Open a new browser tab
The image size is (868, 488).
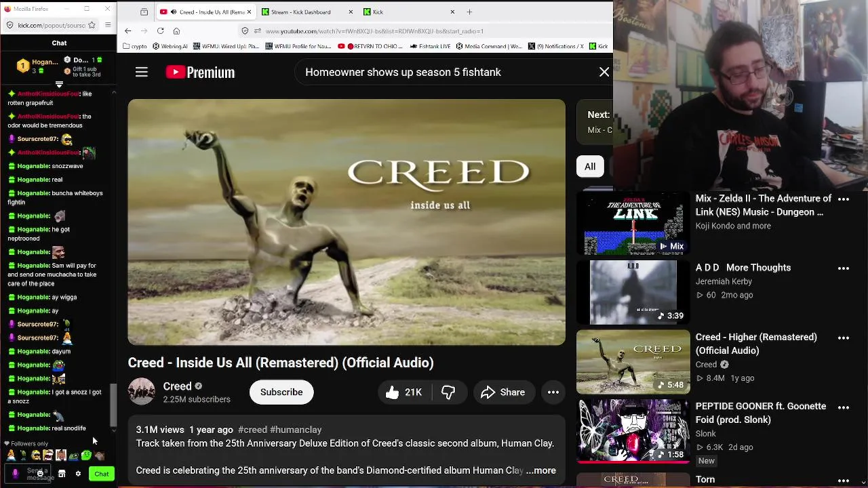469,12
